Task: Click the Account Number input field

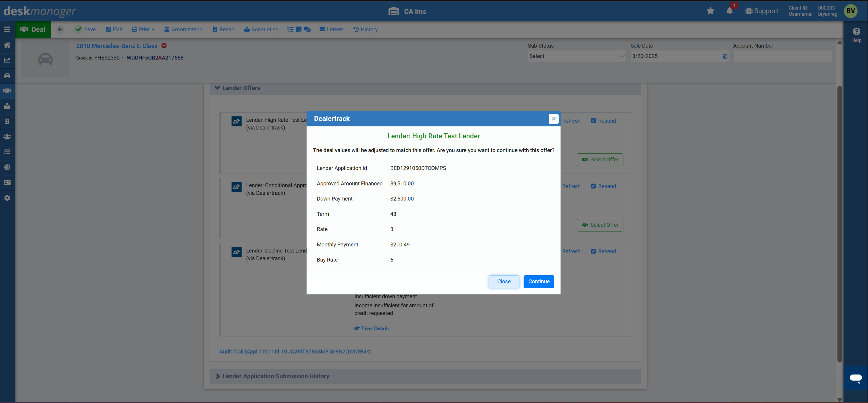Action: pyautogui.click(x=782, y=56)
